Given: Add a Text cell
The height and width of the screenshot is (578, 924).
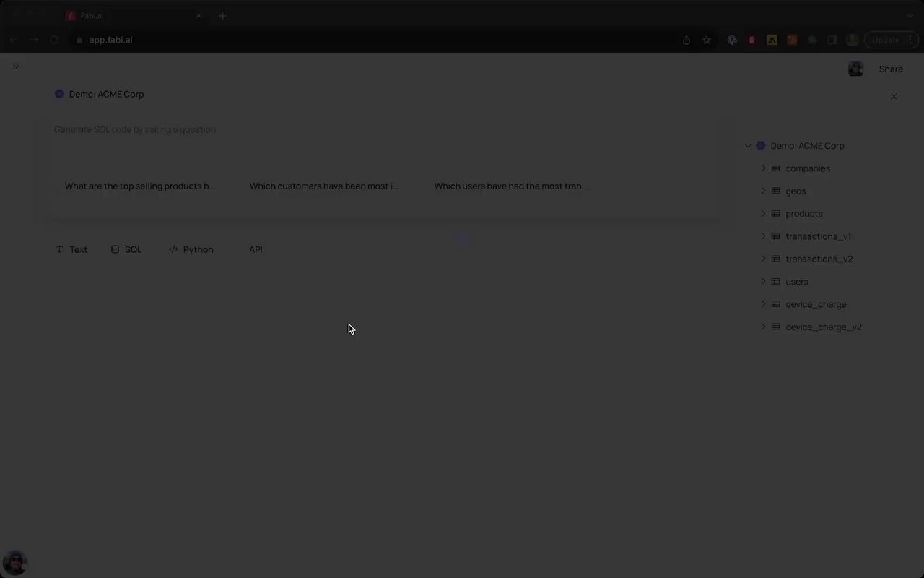Looking at the screenshot, I should (x=71, y=249).
